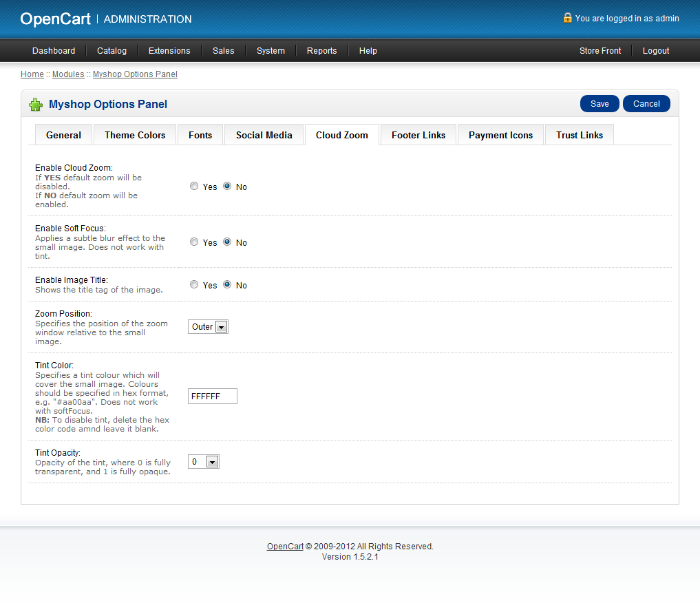The width and height of the screenshot is (700, 603).
Task: Switch to the Footer Links tab
Action: point(418,135)
